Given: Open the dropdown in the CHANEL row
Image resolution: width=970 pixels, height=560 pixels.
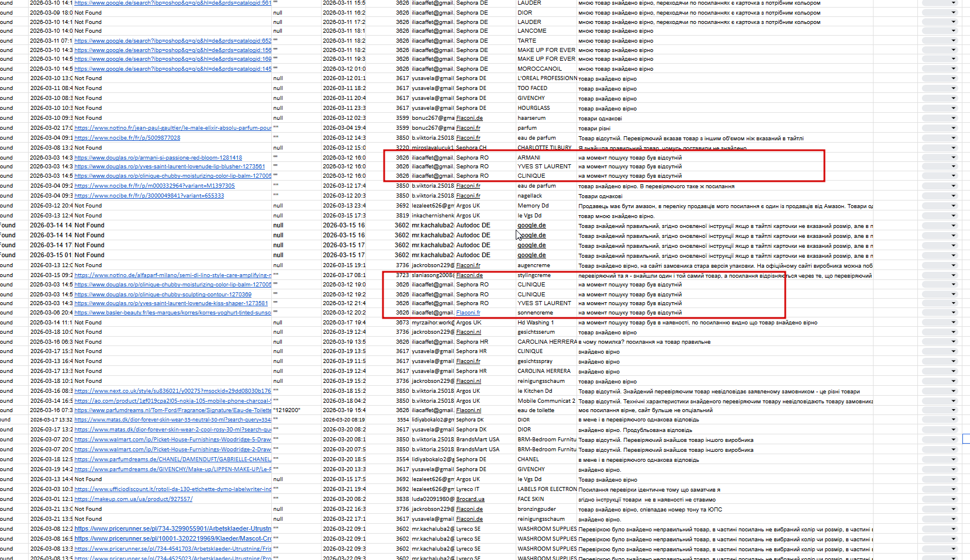Looking at the screenshot, I should point(939,459).
